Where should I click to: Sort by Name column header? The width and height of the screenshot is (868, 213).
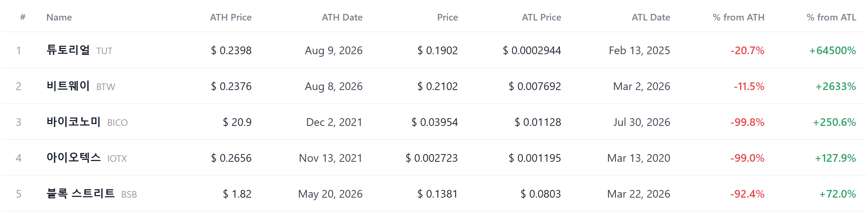point(59,17)
